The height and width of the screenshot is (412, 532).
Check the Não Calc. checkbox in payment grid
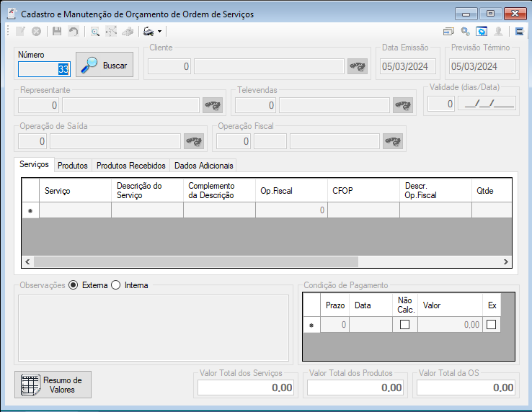tap(404, 325)
